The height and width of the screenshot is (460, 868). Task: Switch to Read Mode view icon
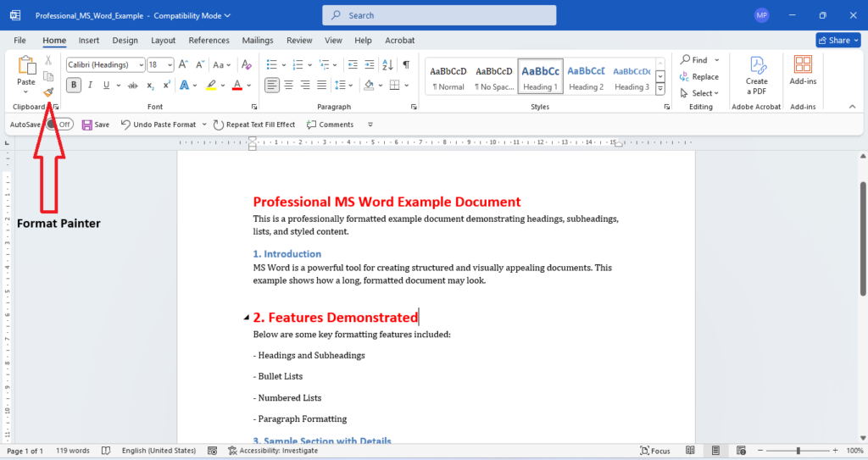[690, 451]
